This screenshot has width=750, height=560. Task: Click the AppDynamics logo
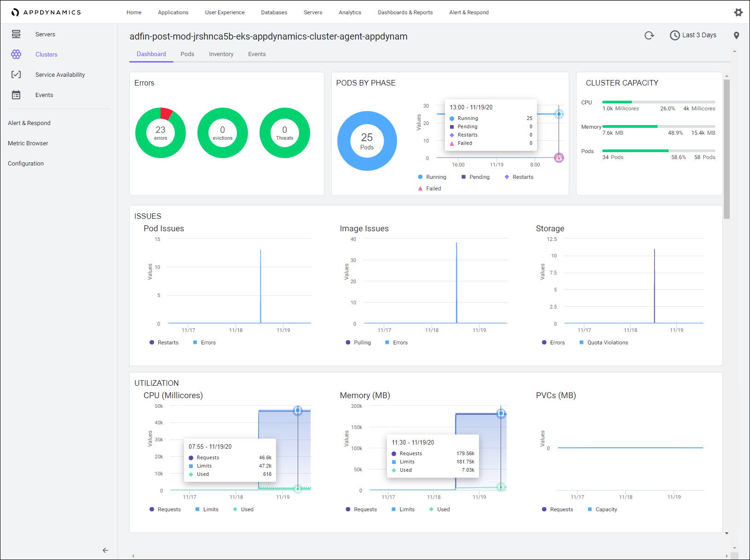[46, 12]
